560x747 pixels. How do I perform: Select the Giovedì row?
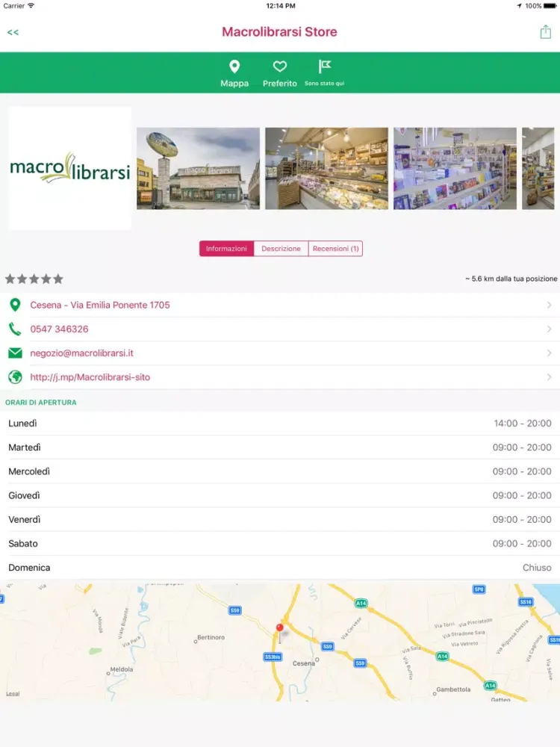pos(280,495)
